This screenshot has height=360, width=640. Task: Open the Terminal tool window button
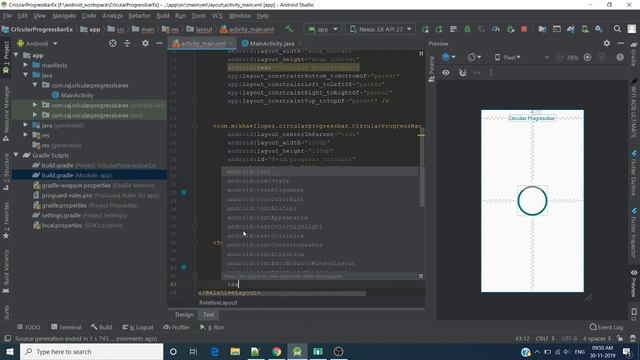pos(66,327)
